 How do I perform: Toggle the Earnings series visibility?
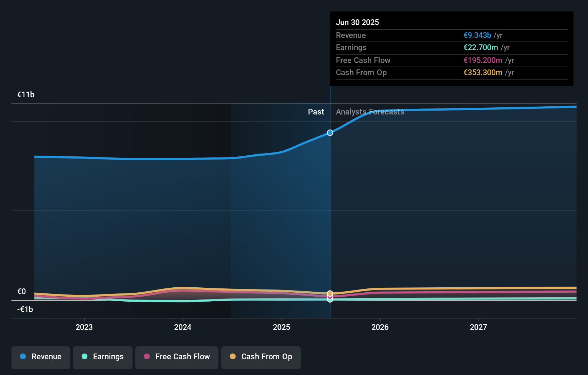[103, 357]
